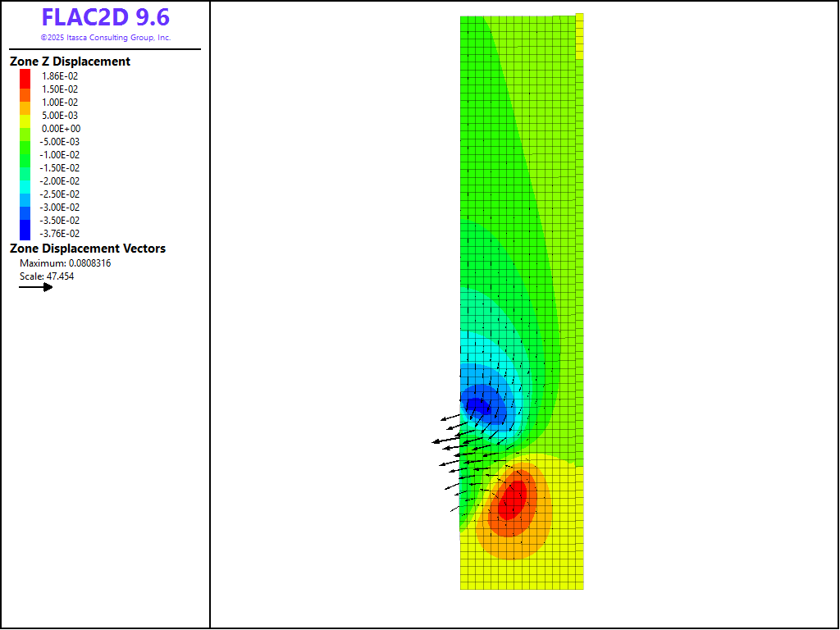This screenshot has height=630, width=840.
Task: Click the Scale: 47.454 value
Action: point(47,276)
